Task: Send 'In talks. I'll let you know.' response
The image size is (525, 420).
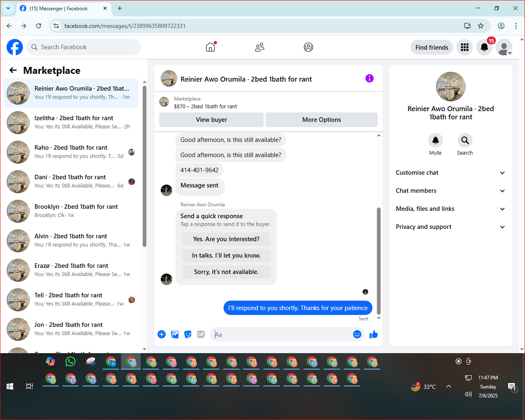Action: (226, 256)
